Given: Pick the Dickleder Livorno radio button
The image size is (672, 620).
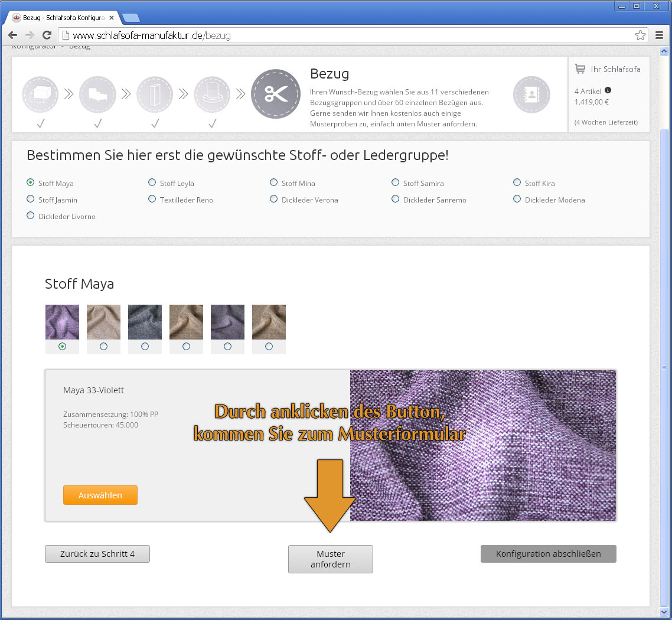Looking at the screenshot, I should click(31, 216).
